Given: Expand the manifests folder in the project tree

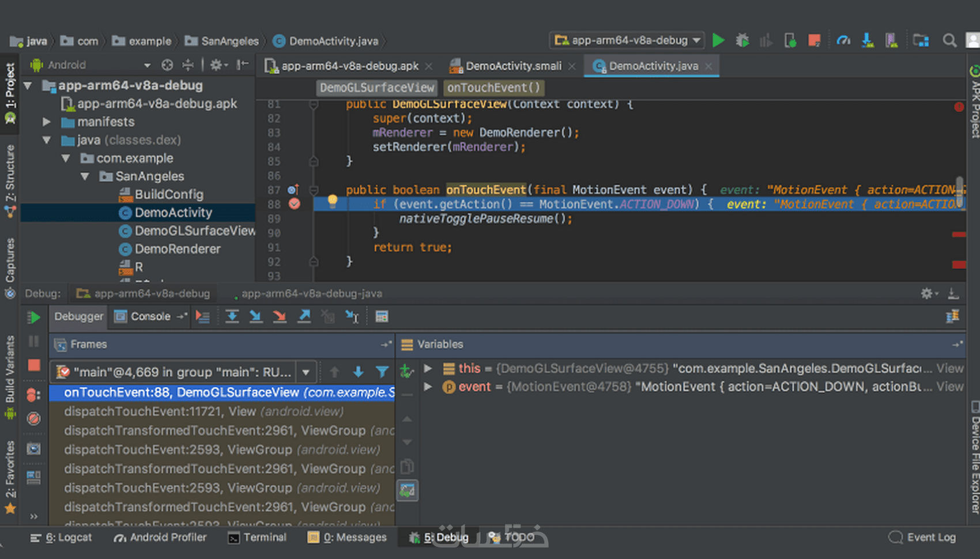Looking at the screenshot, I should [x=47, y=122].
